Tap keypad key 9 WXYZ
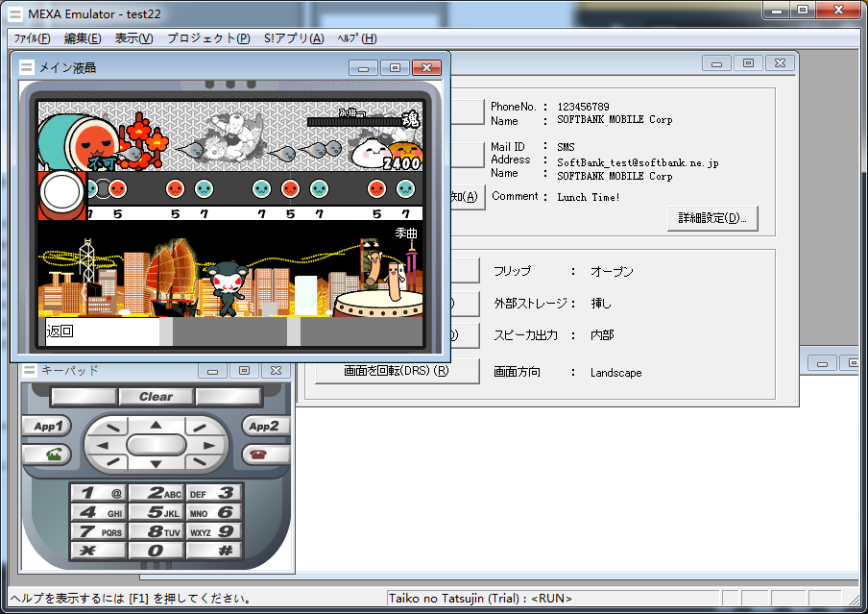The height and width of the screenshot is (614, 868). [x=214, y=531]
